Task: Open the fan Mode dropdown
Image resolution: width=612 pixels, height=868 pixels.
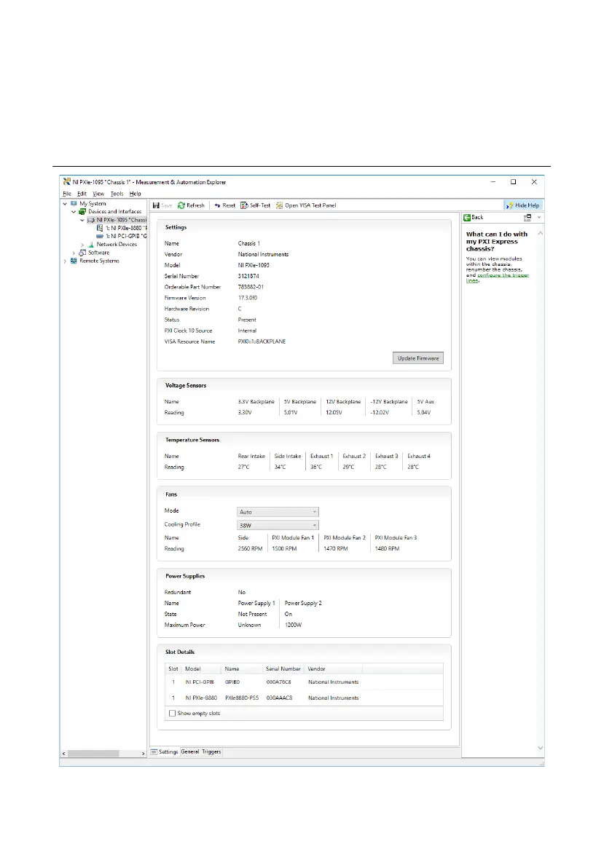Action: [x=278, y=512]
